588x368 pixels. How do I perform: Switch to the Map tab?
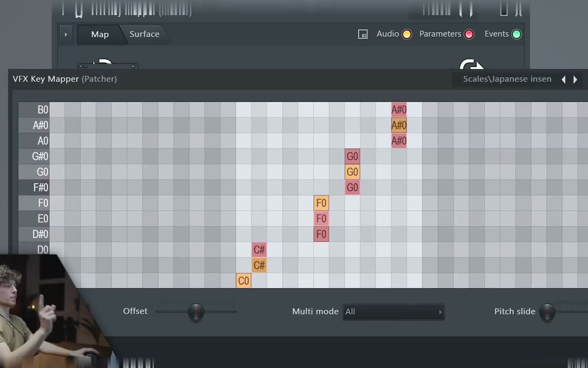point(100,34)
